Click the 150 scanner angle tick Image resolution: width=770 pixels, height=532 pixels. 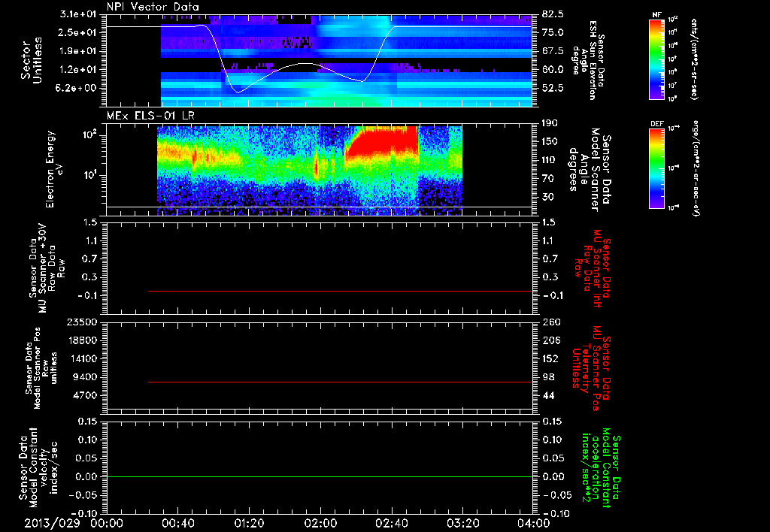pos(550,142)
